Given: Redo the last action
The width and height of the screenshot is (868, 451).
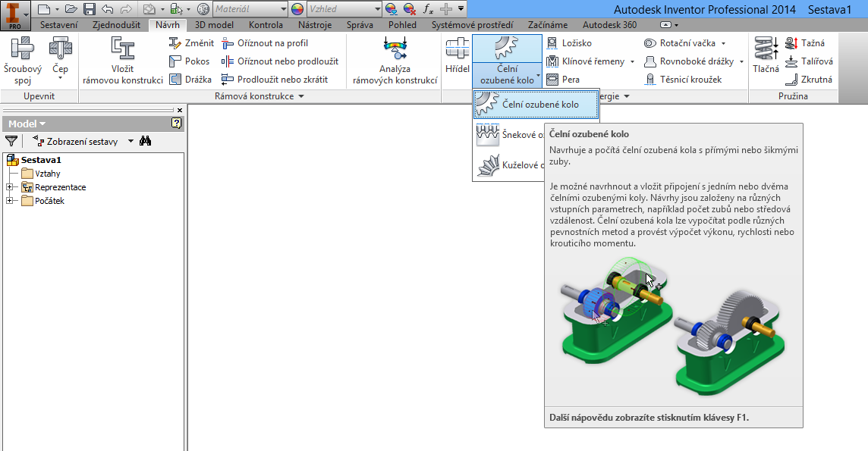Looking at the screenshot, I should pos(126,9).
